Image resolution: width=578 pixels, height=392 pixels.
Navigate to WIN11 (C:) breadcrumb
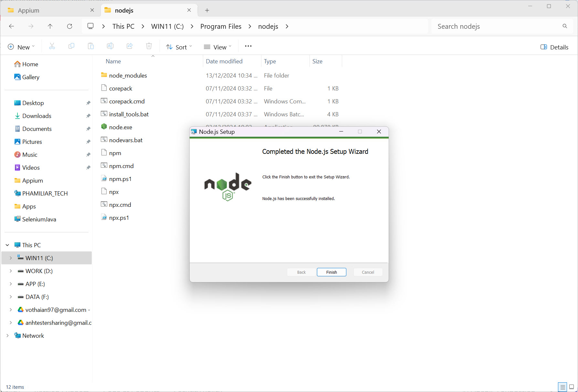coord(167,26)
